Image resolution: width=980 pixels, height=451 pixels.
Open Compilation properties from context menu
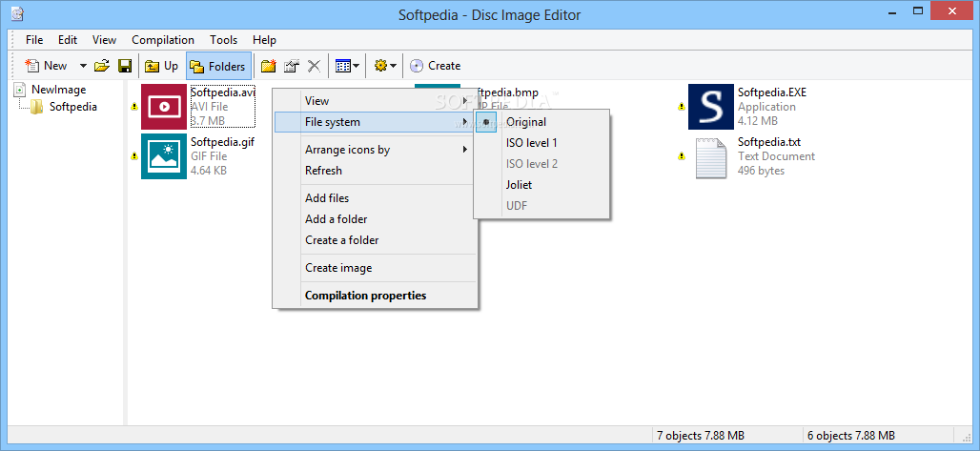pyautogui.click(x=375, y=296)
